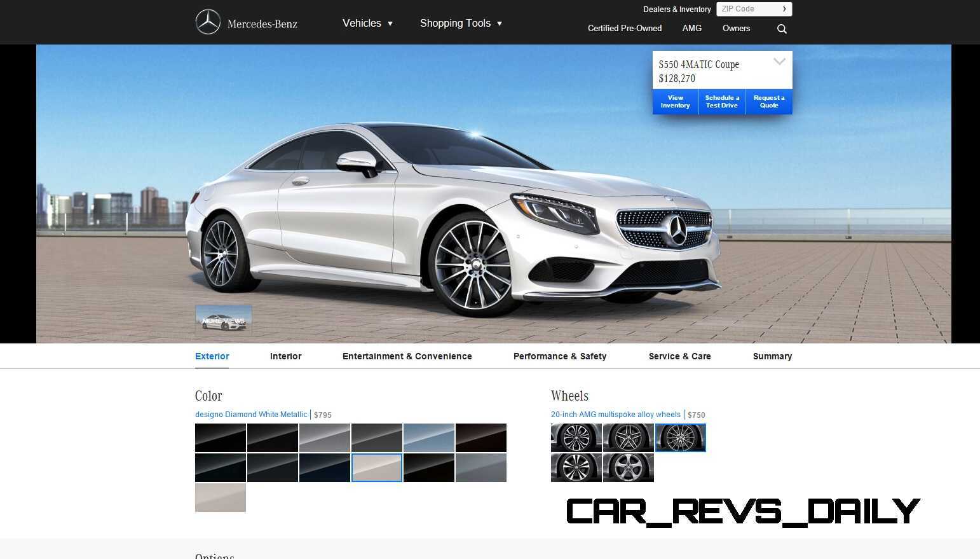Viewport: 980px width, 559px height.
Task: Click the S550 4MATIC Coupe model name
Action: click(699, 64)
